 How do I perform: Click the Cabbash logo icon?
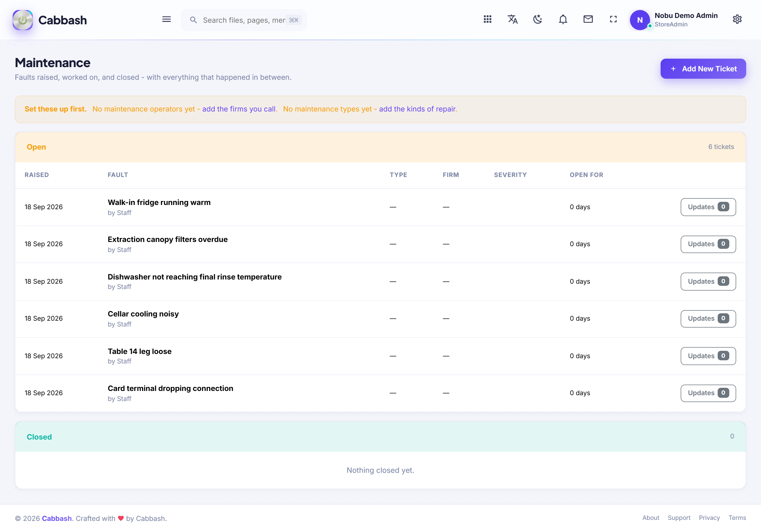point(22,20)
